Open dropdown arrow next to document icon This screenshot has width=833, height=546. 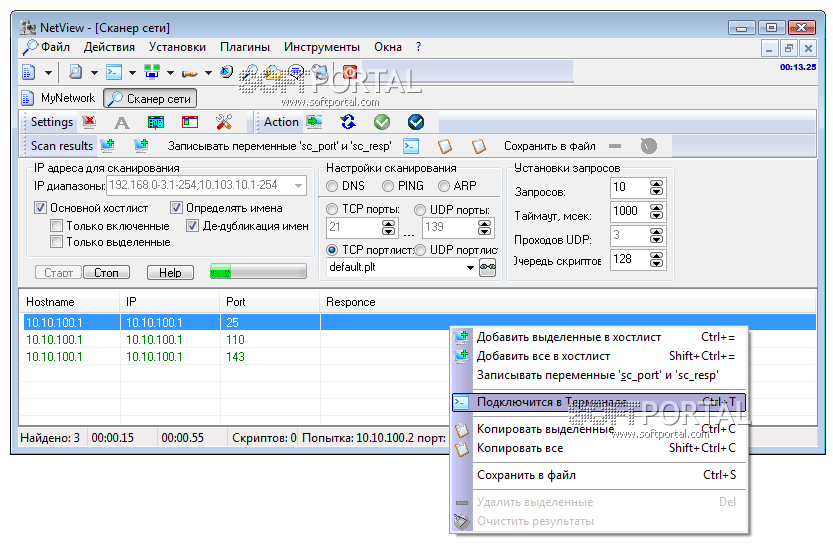[48, 72]
